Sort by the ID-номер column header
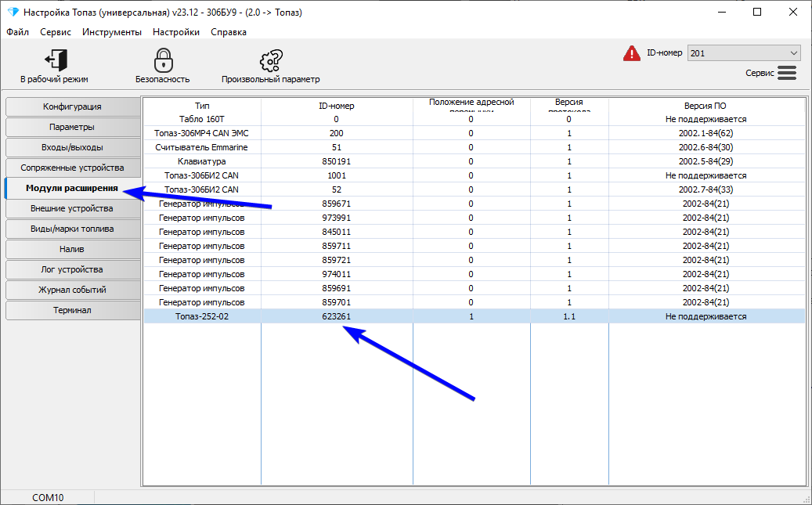Image resolution: width=812 pixels, height=505 pixels. coord(337,106)
